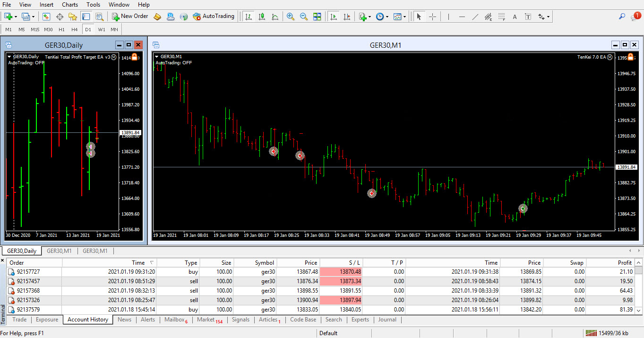Image resolution: width=644 pixels, height=338 pixels.
Task: Select the Draw Trendline tool
Action: [x=475, y=17]
